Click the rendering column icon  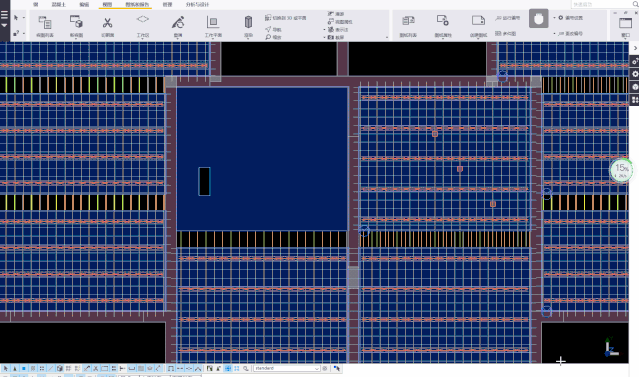point(248,25)
